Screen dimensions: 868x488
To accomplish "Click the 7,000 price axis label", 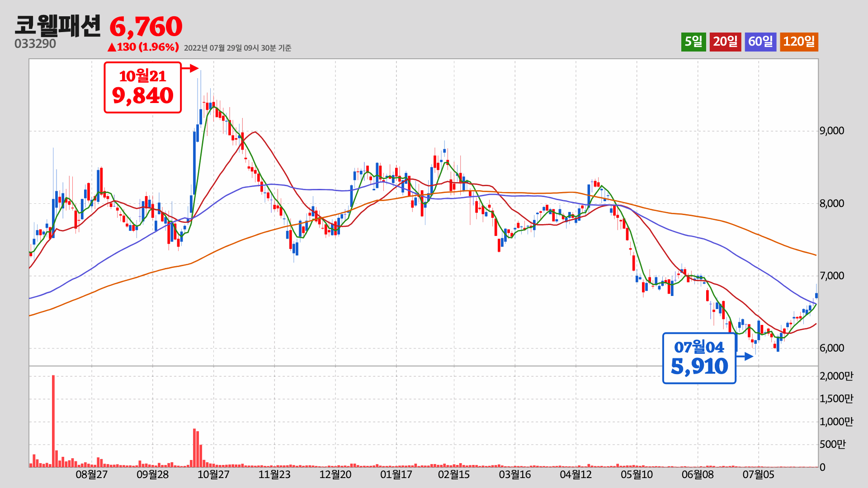I will (832, 276).
